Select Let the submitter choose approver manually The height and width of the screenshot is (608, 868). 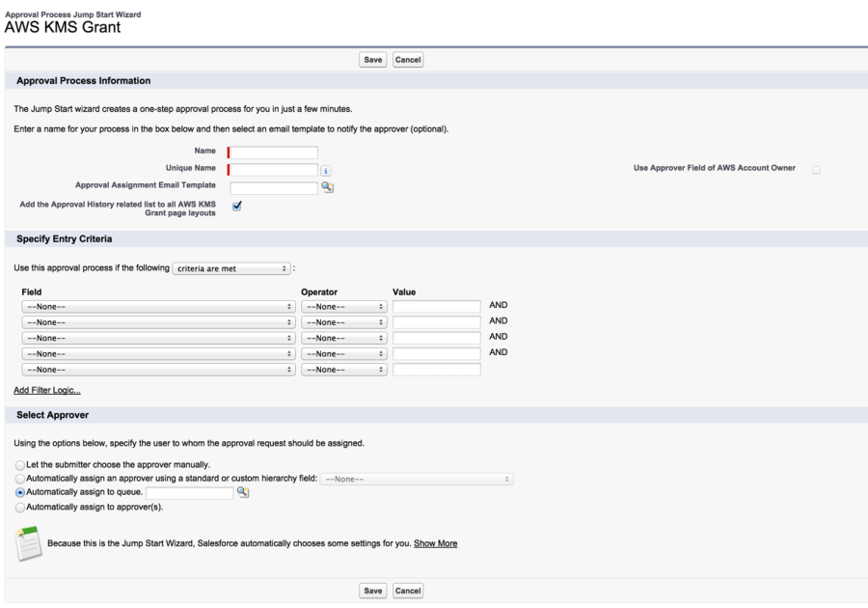[20, 464]
